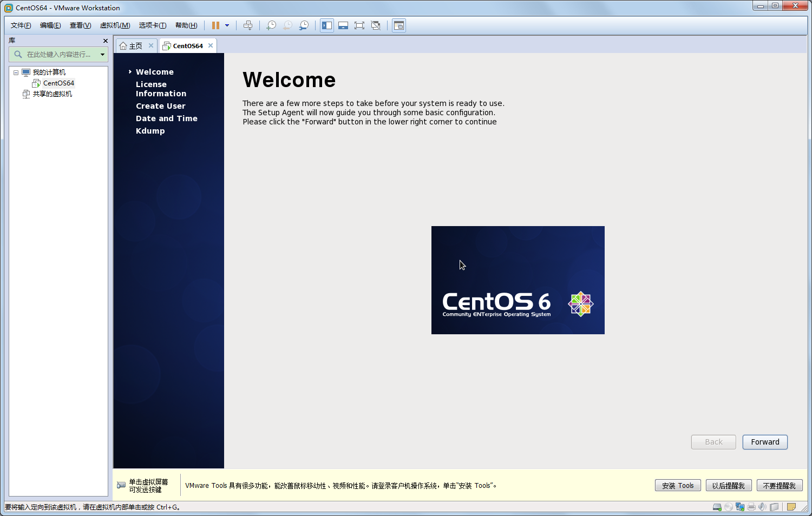Open the snapshot manager with the wrench clock icon
812x516 pixels.
[x=304, y=25]
